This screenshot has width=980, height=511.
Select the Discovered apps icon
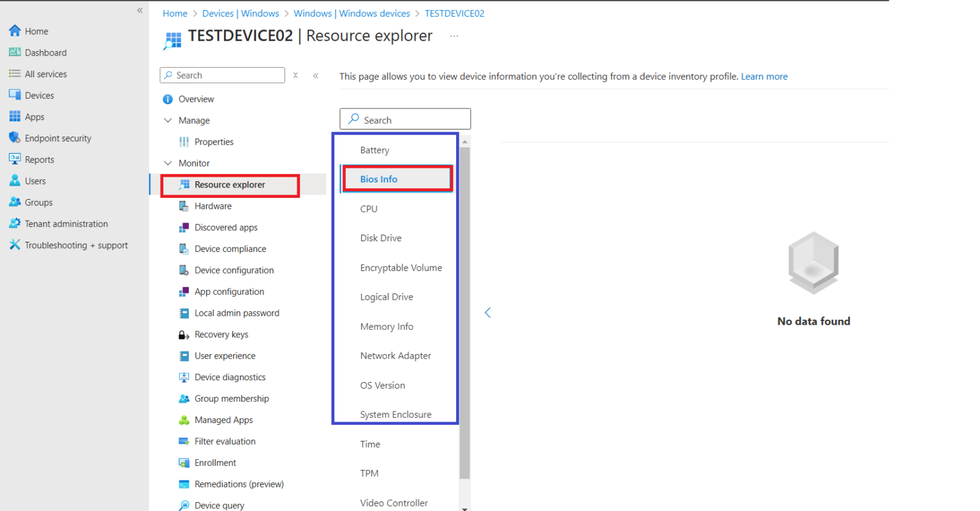pos(184,228)
